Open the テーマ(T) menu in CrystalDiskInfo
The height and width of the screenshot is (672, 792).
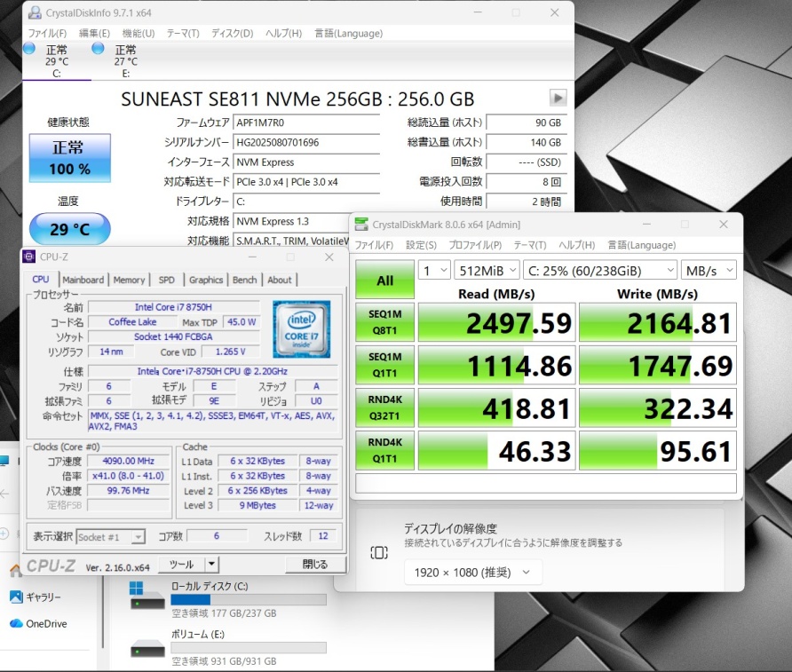183,34
